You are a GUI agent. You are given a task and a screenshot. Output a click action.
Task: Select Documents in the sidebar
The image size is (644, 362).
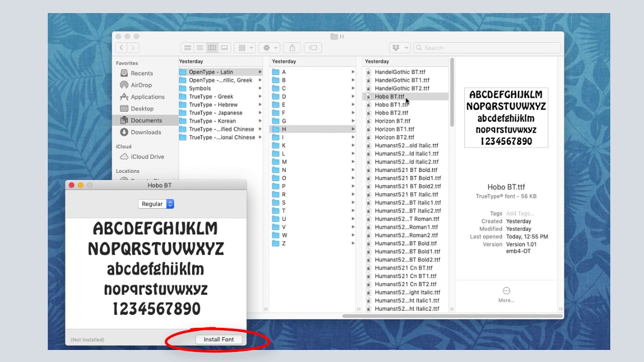(146, 120)
